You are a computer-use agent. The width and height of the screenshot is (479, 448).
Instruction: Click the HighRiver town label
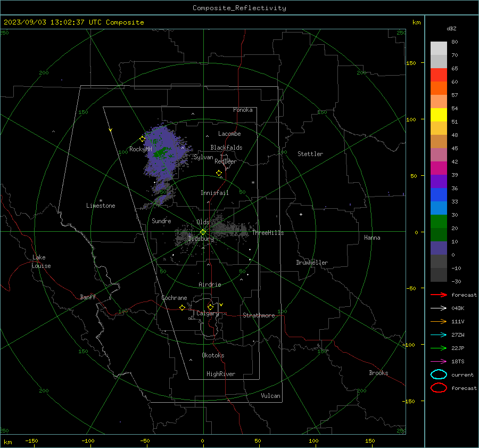221,374
